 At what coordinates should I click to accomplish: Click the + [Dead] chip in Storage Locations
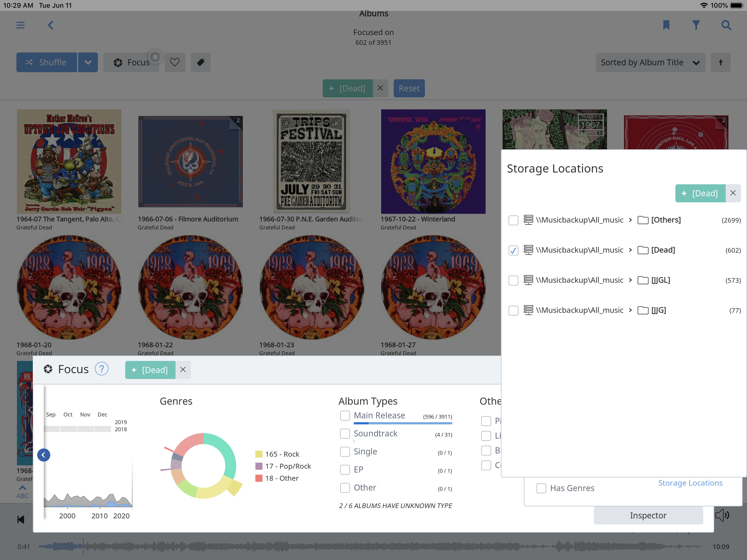700,193
